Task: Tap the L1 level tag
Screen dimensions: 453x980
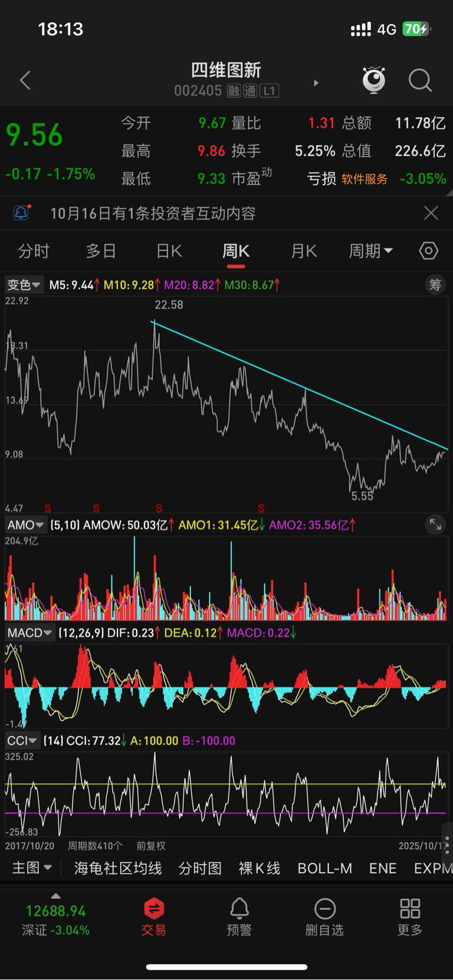Action: (269, 91)
